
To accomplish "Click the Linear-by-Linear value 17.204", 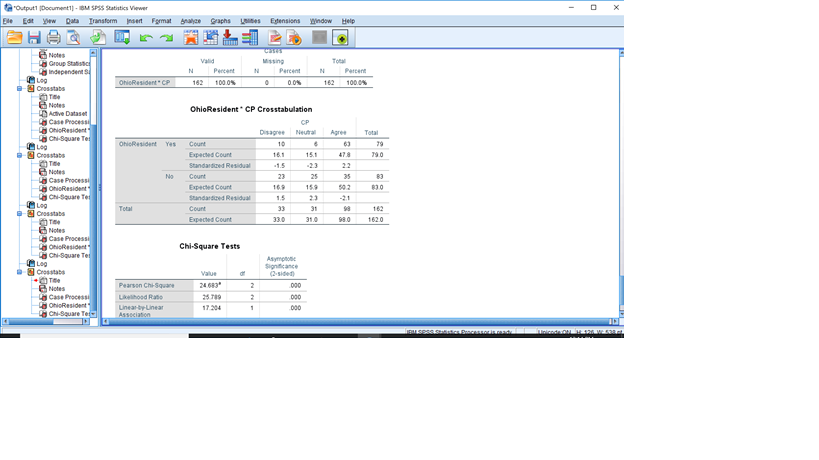I will tap(210, 308).
